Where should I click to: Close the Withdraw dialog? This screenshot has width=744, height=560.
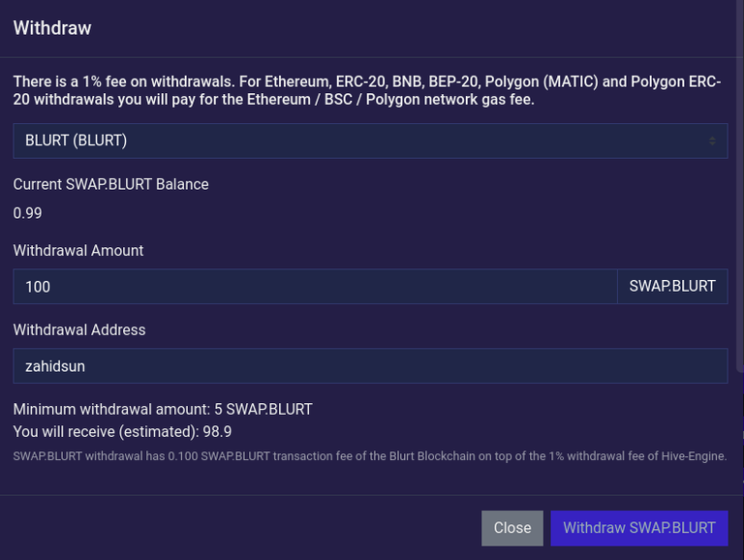pos(511,528)
